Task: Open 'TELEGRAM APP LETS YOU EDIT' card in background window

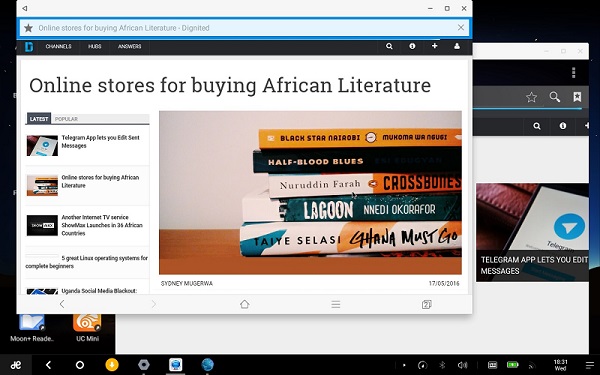Action: [532, 232]
